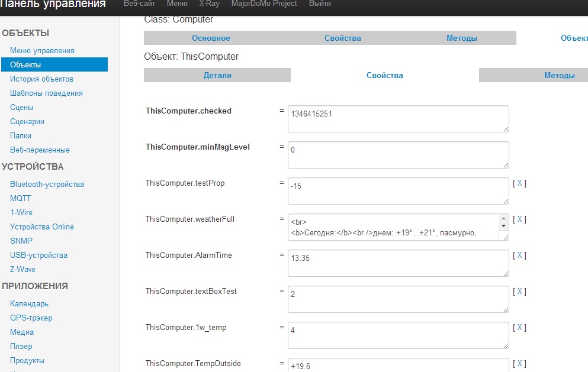Viewport: 588px width, 372px height.
Task: Click X beside TempOutside property
Action: (x=519, y=364)
